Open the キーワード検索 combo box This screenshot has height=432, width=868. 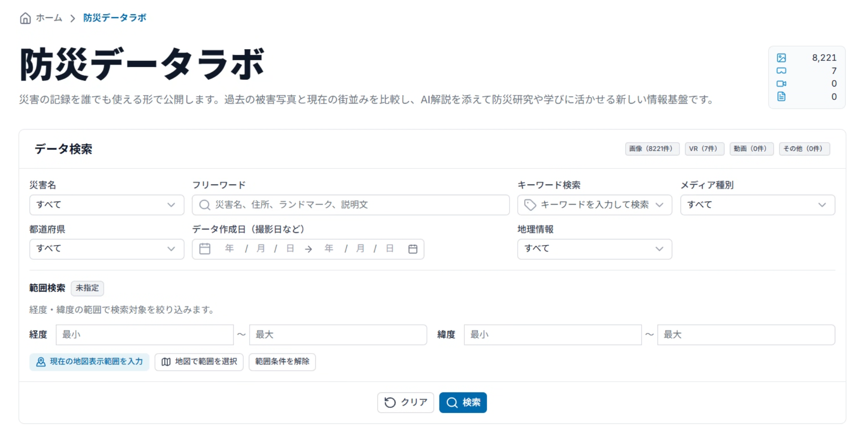pos(594,205)
